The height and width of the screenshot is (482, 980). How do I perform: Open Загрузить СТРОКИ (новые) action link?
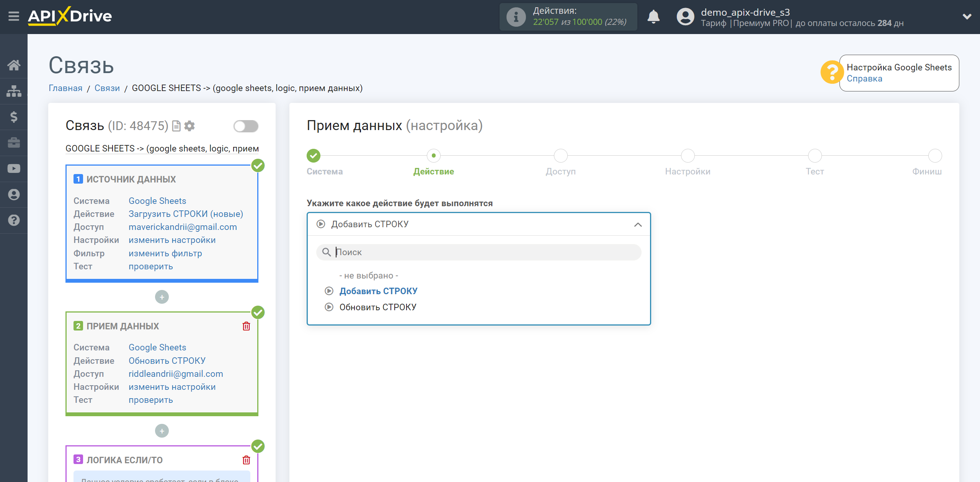pyautogui.click(x=186, y=214)
